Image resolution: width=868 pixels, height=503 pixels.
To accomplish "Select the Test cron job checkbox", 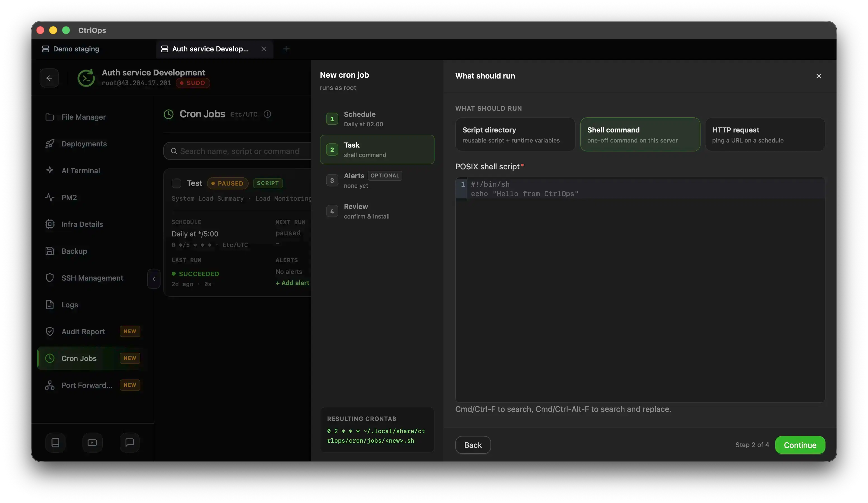I will pos(176,183).
